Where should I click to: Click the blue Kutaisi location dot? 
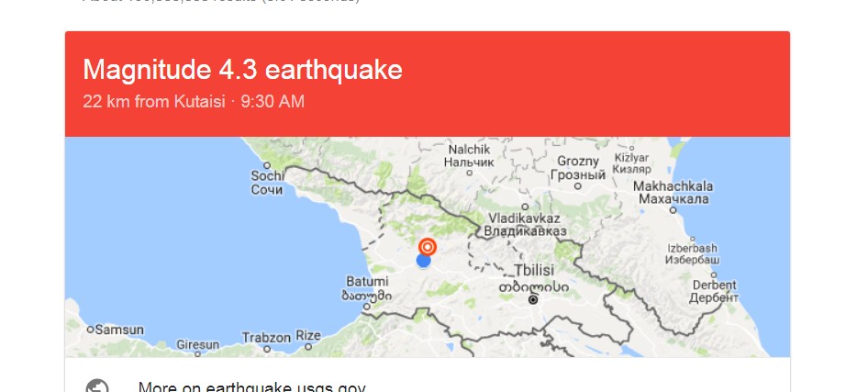click(x=423, y=261)
